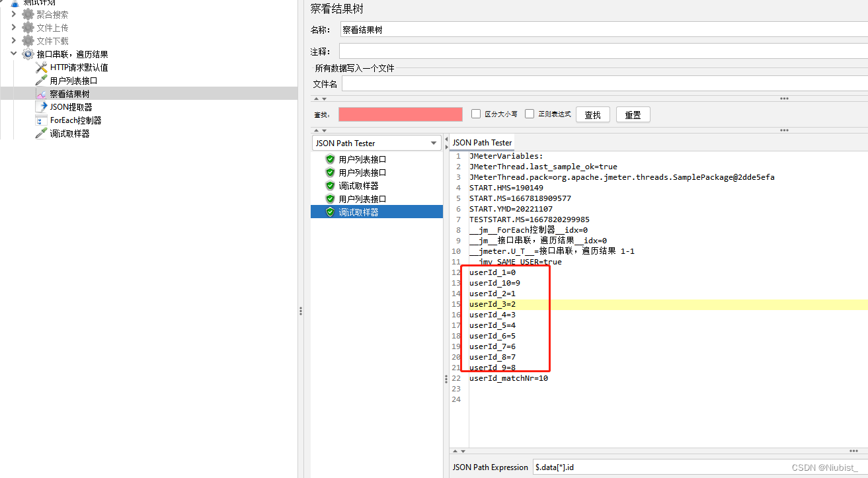Click the 名称 name field
Viewport: 868px width, 478px height.
604,30
